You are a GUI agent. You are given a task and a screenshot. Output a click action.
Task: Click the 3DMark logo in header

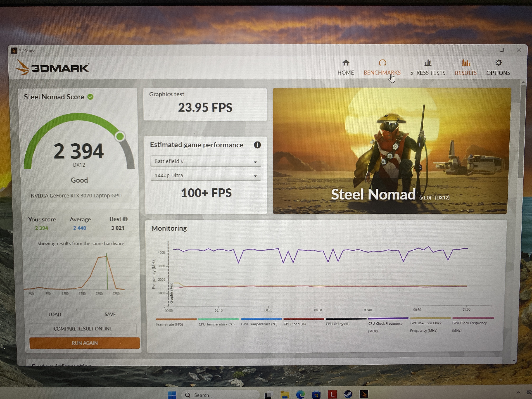coord(52,67)
